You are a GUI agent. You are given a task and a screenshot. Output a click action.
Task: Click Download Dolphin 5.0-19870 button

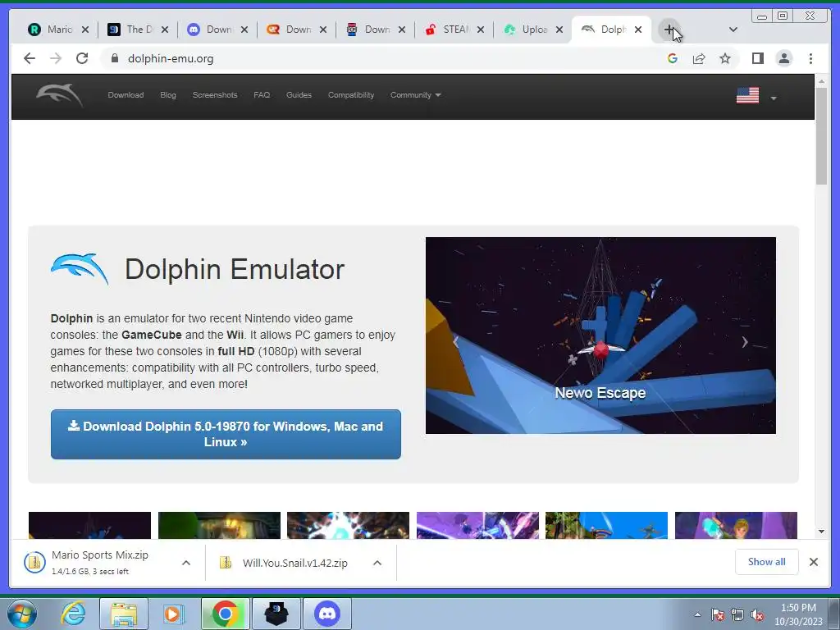(x=226, y=435)
